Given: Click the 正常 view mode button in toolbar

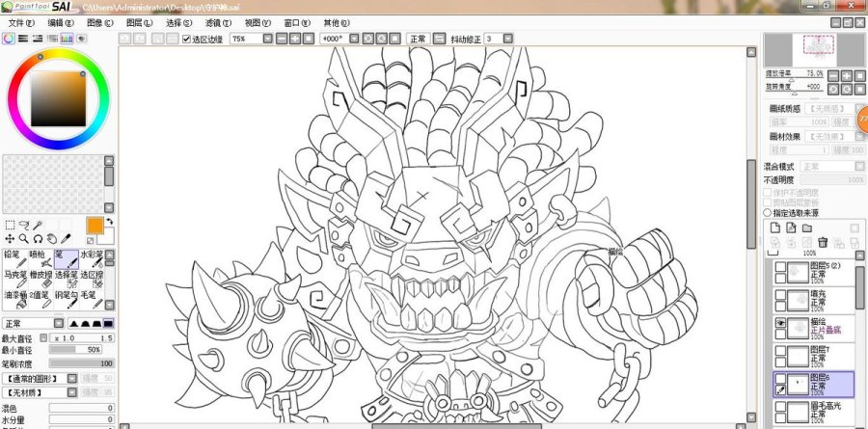Looking at the screenshot, I should [x=418, y=39].
